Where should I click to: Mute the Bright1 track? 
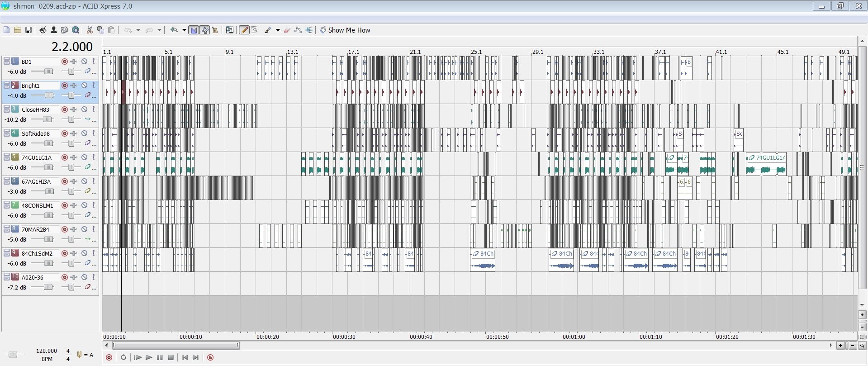click(84, 86)
